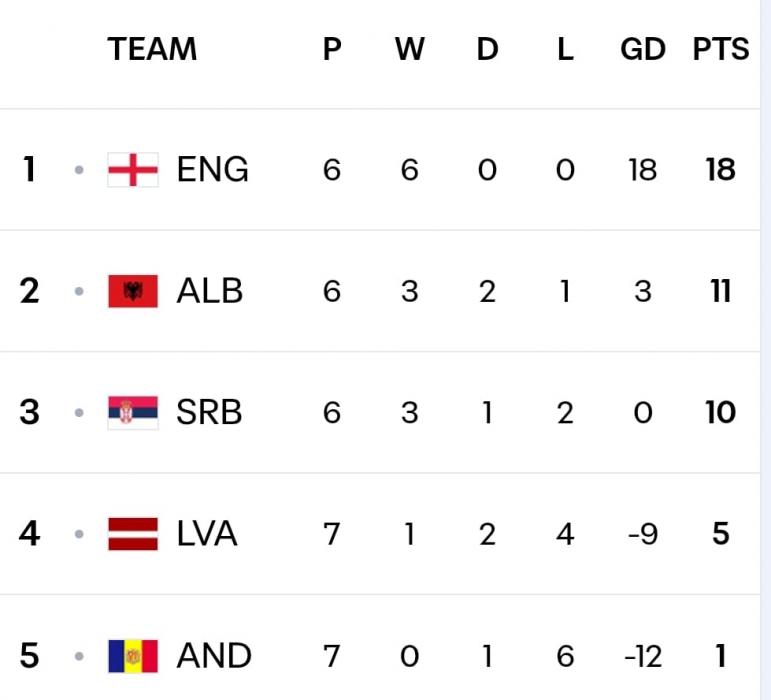Image resolution: width=771 pixels, height=700 pixels.
Task: Click England's 18 points value
Action: (720, 170)
